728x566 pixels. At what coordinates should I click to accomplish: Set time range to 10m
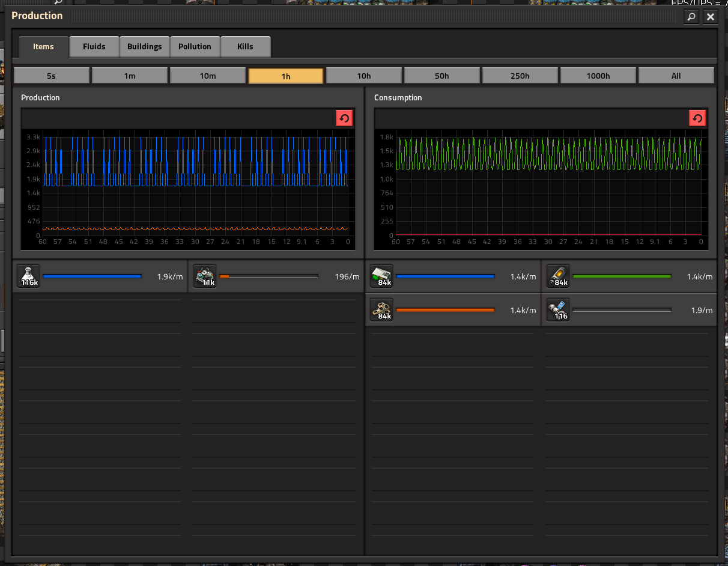point(208,76)
